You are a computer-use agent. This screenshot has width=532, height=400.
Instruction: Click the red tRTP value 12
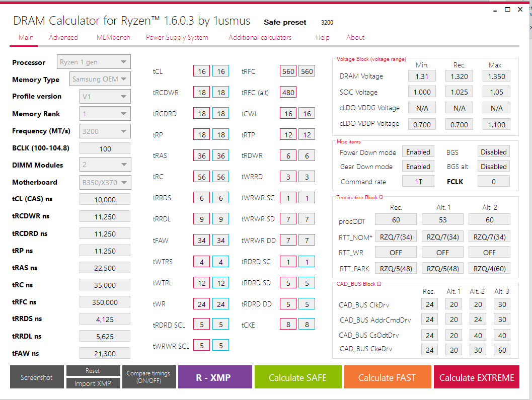tap(288, 134)
